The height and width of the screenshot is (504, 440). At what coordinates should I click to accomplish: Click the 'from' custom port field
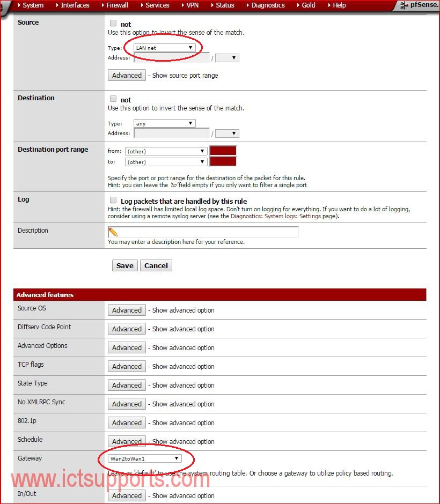tap(223, 151)
